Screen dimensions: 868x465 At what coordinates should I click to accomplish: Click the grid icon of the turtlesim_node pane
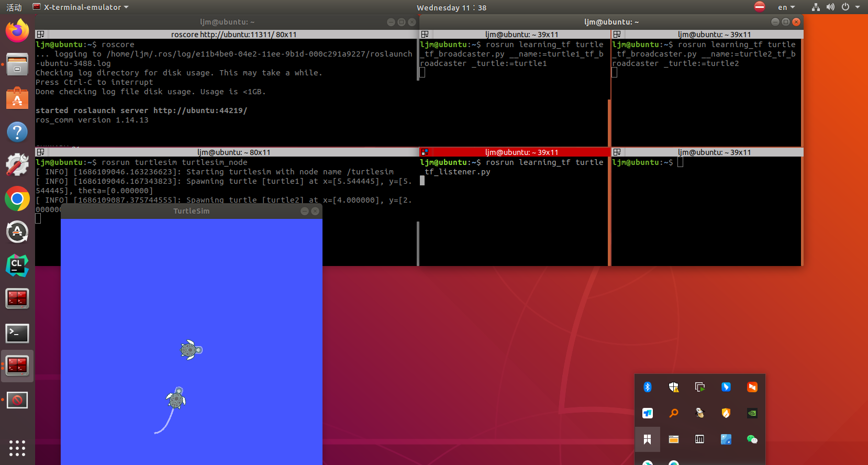(x=40, y=152)
